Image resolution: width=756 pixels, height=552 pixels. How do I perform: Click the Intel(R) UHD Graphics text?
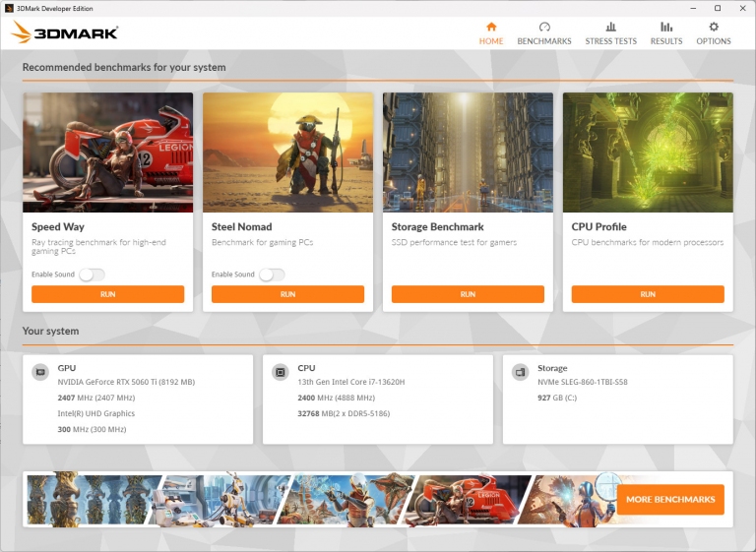[x=95, y=413]
